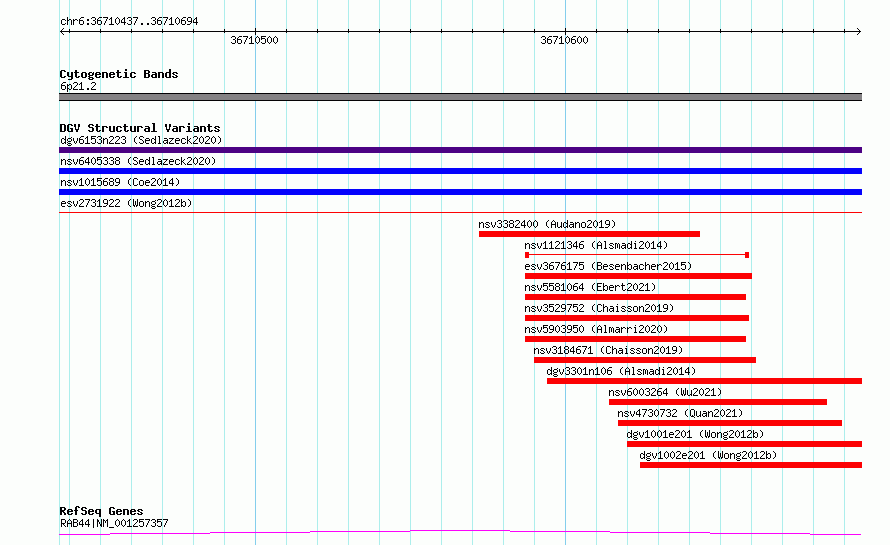Click the blue nsv6405338 variant bar

[x=460, y=171]
